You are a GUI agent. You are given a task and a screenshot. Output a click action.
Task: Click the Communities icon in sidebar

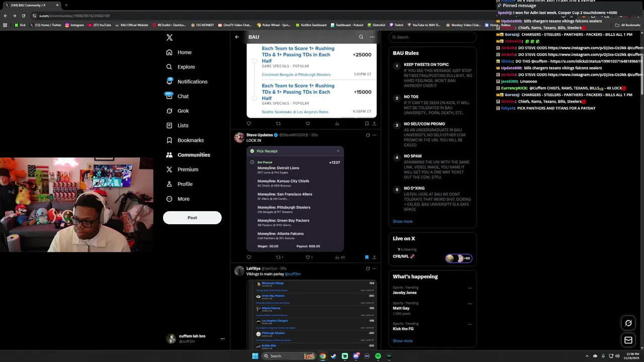pyautogui.click(x=169, y=155)
